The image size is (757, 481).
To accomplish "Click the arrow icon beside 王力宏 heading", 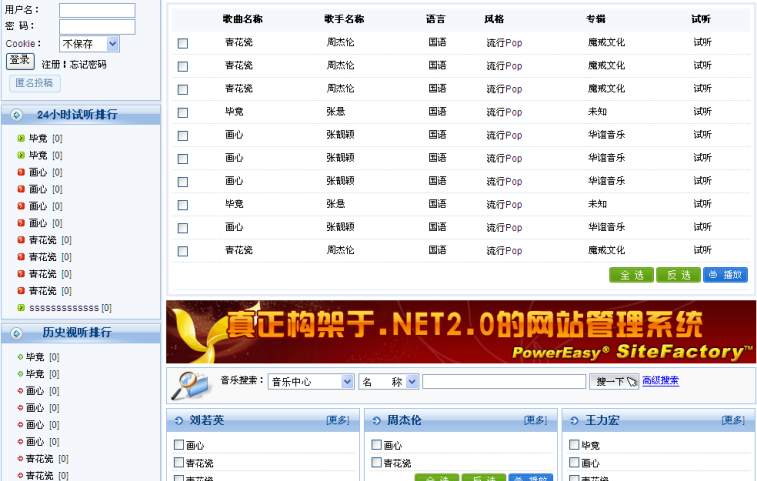I will [574, 421].
